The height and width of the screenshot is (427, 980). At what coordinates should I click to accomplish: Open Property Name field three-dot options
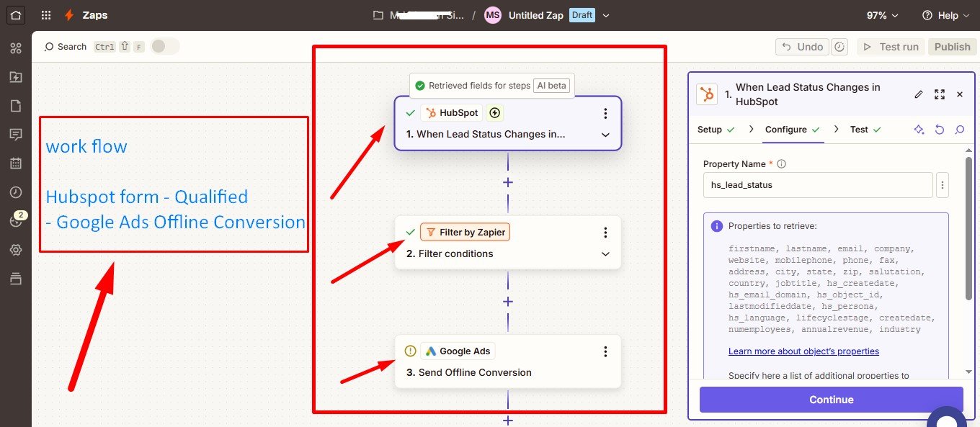[943, 185]
